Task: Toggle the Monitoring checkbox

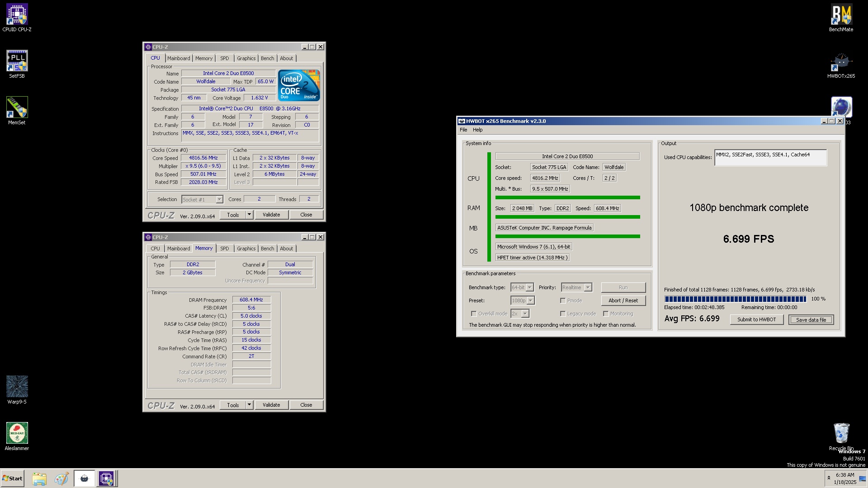Action: [606, 314]
